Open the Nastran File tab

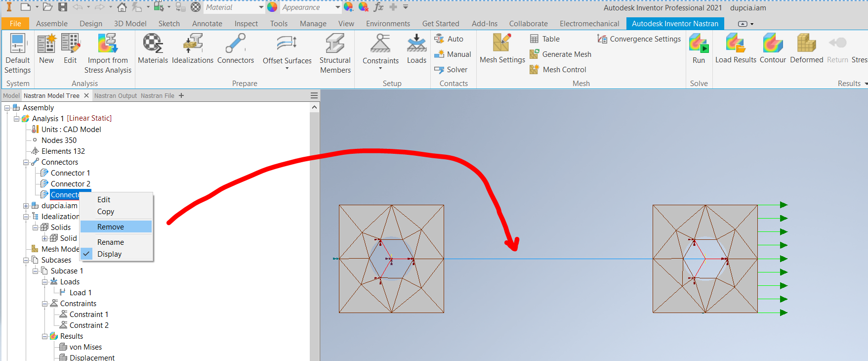(x=158, y=96)
